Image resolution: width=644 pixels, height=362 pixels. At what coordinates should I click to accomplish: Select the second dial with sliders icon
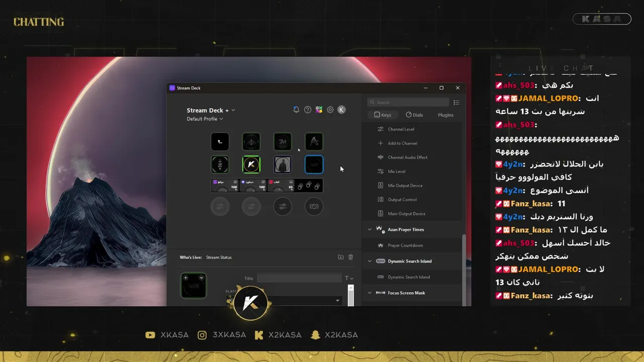[x=251, y=207]
